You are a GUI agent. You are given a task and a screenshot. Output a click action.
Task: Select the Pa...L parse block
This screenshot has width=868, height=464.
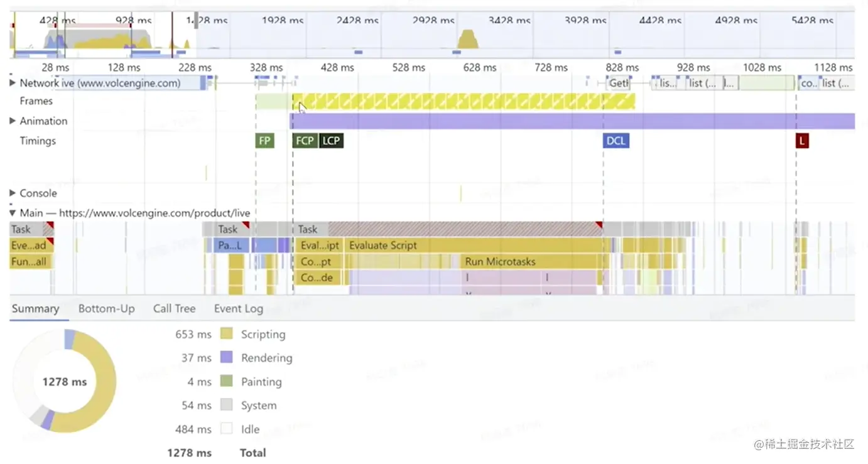click(232, 245)
